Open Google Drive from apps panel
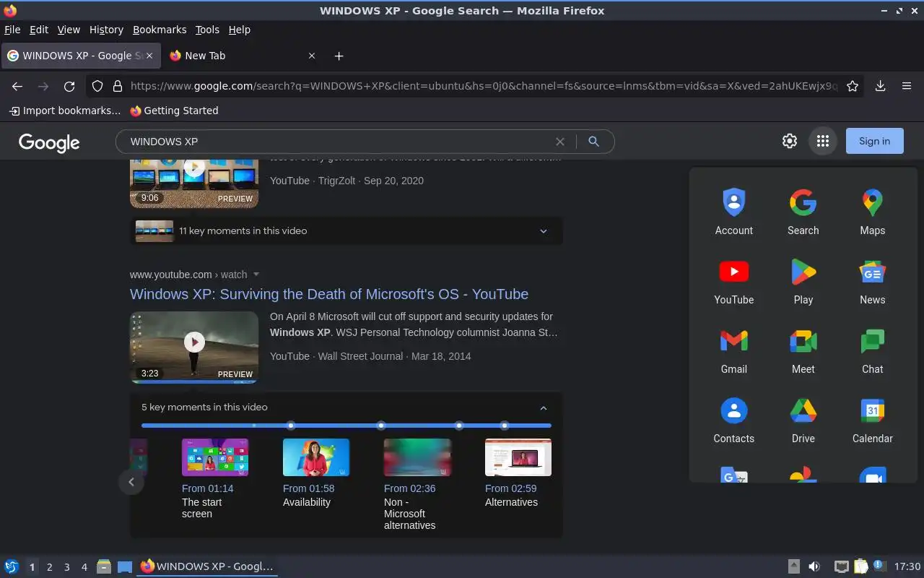Screen dimensions: 924x578 [x=803, y=420]
